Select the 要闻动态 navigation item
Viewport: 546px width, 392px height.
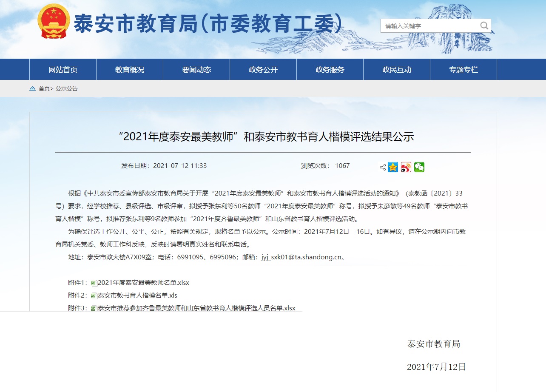coord(196,69)
